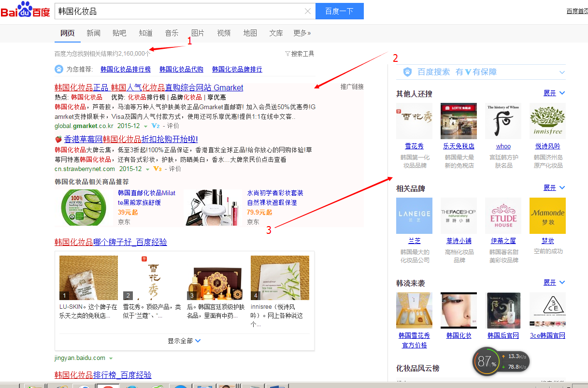Image resolution: width=588 pixels, height=388 pixels.
Task: Open image 4 innisfree in 百度经验 card
Action: 280,278
